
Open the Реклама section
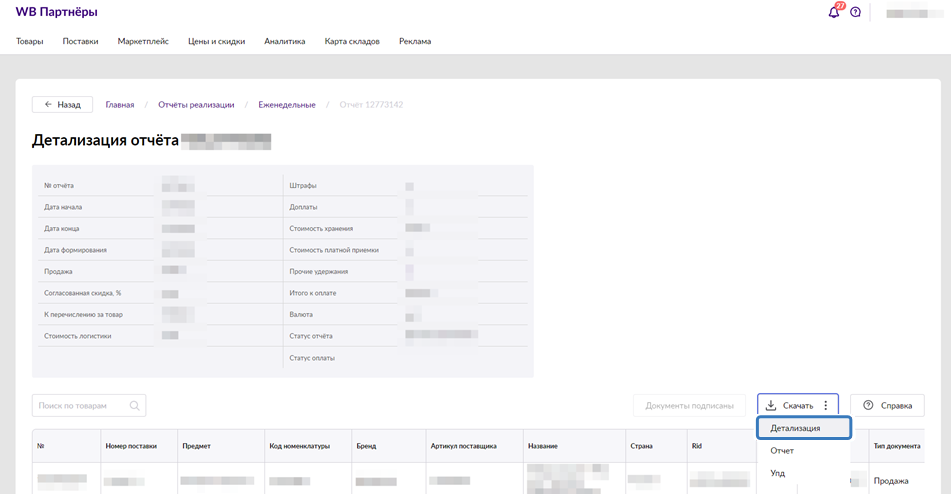pyautogui.click(x=415, y=42)
